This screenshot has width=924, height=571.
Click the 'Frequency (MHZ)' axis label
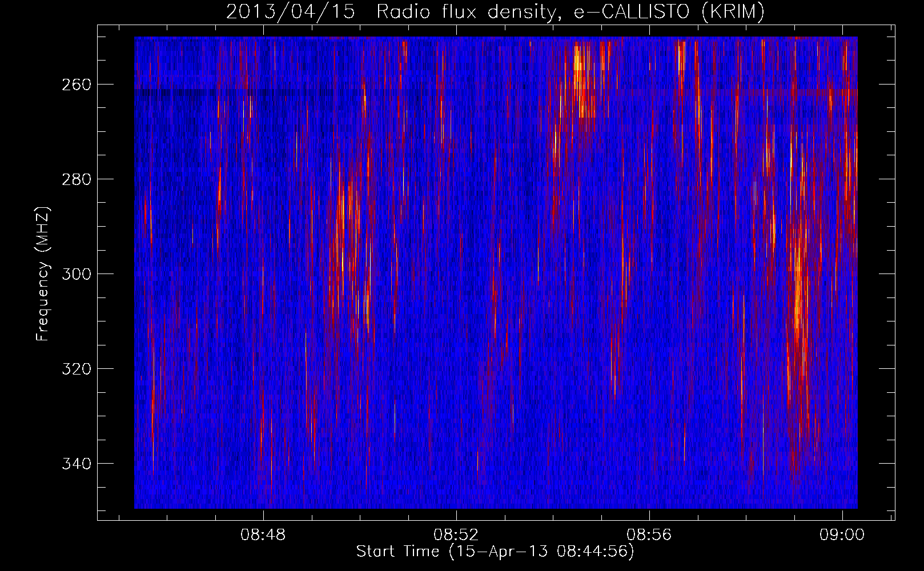43,274
